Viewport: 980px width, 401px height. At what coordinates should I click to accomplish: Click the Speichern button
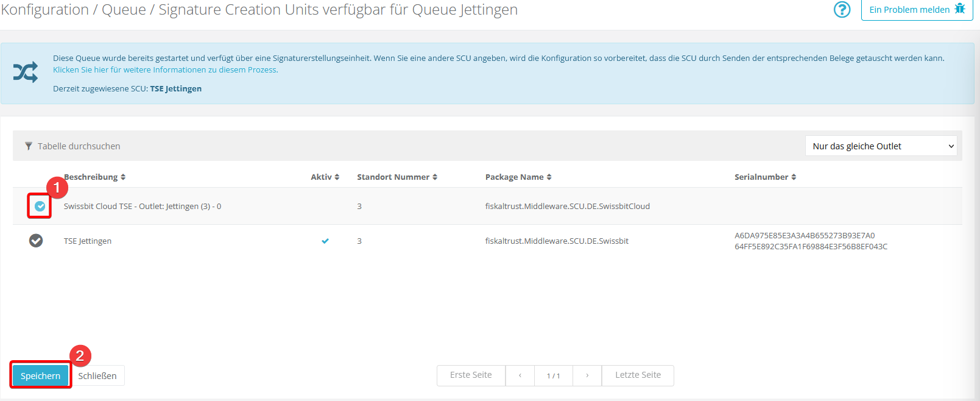(40, 376)
